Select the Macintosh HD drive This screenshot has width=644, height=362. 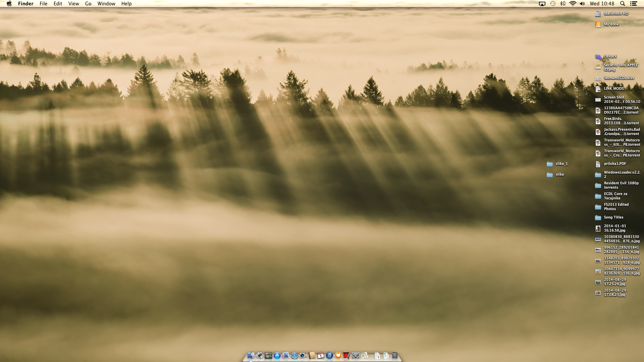(612, 14)
